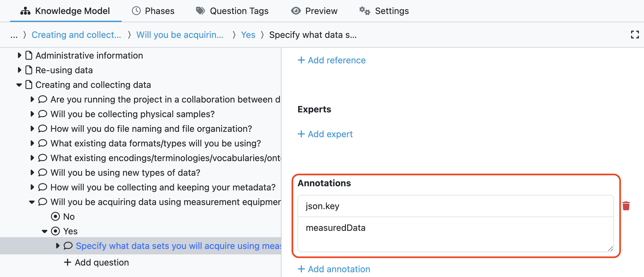Select the 'No' answer in the tree

(69, 217)
